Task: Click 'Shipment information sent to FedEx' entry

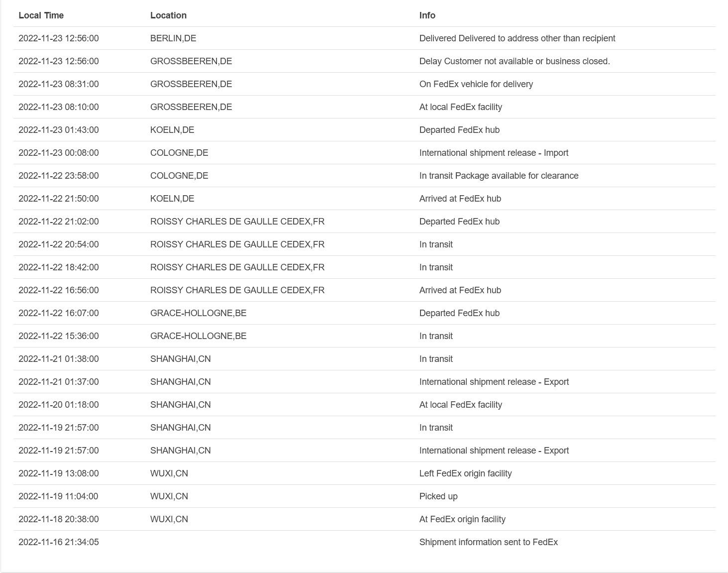Action: pyautogui.click(x=488, y=542)
